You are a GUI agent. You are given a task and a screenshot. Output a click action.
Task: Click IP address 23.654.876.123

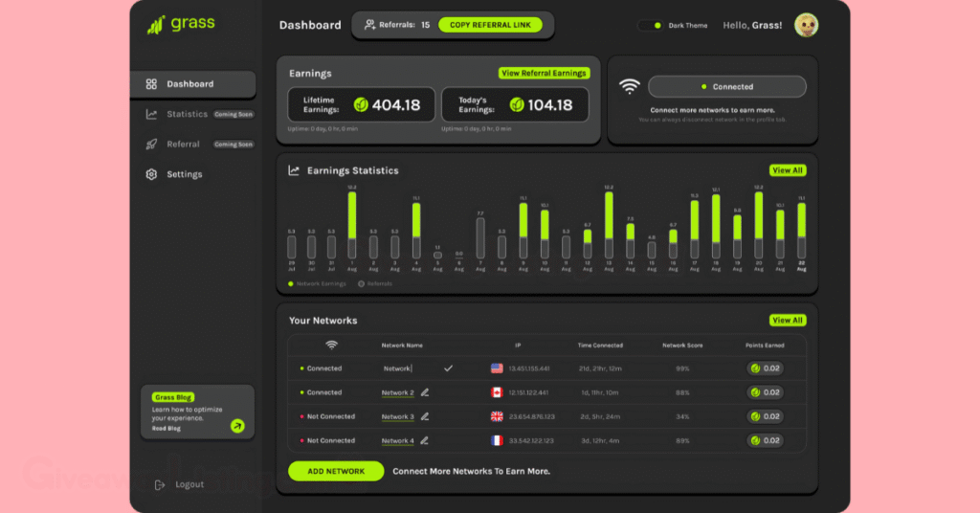[x=531, y=416]
